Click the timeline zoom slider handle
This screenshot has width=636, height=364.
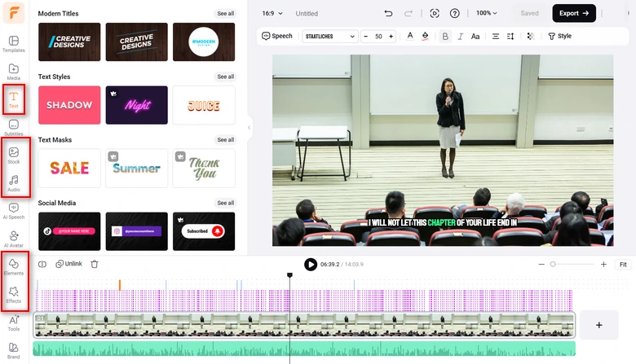tap(553, 264)
